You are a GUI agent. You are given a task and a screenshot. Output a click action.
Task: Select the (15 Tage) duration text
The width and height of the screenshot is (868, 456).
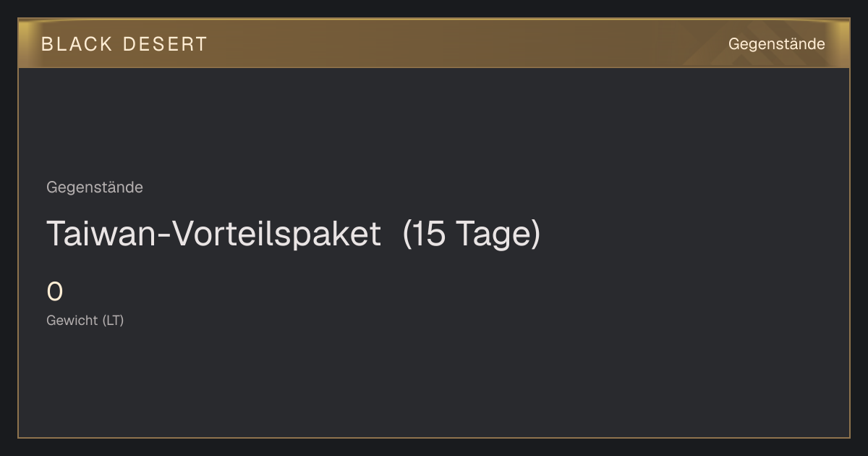click(x=472, y=234)
